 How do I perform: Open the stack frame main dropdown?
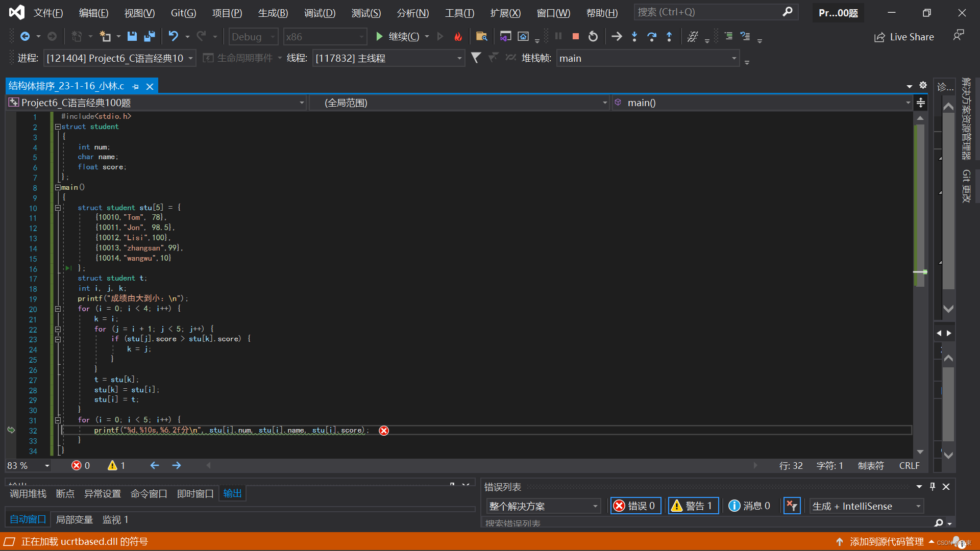(734, 58)
